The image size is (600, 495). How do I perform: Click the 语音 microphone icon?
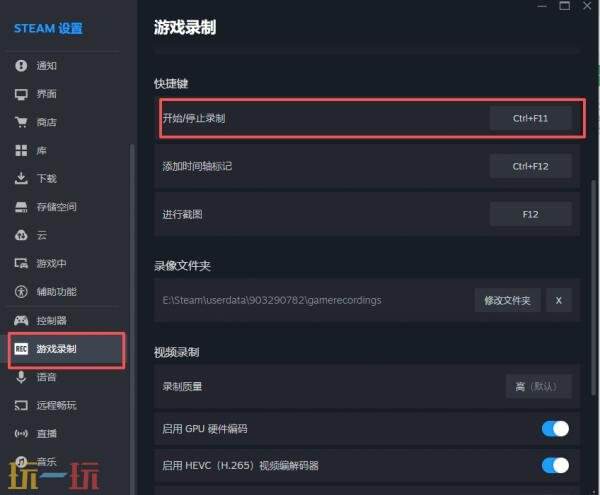coord(21,377)
